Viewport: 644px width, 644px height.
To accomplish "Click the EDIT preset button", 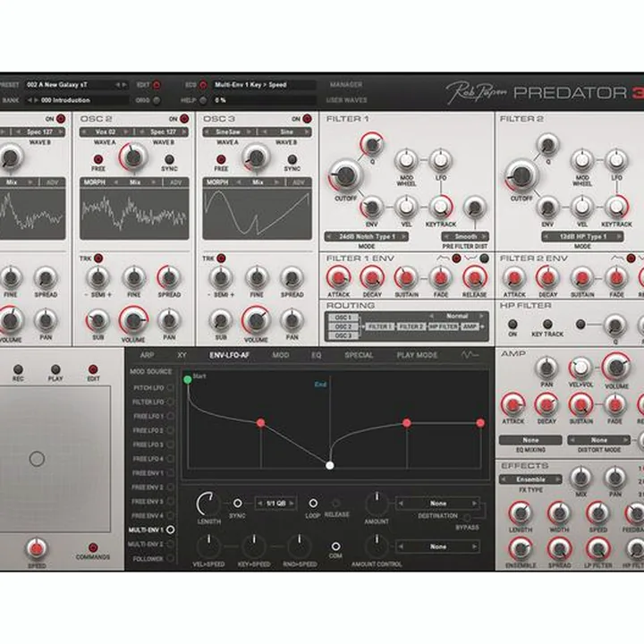I will pos(157,85).
